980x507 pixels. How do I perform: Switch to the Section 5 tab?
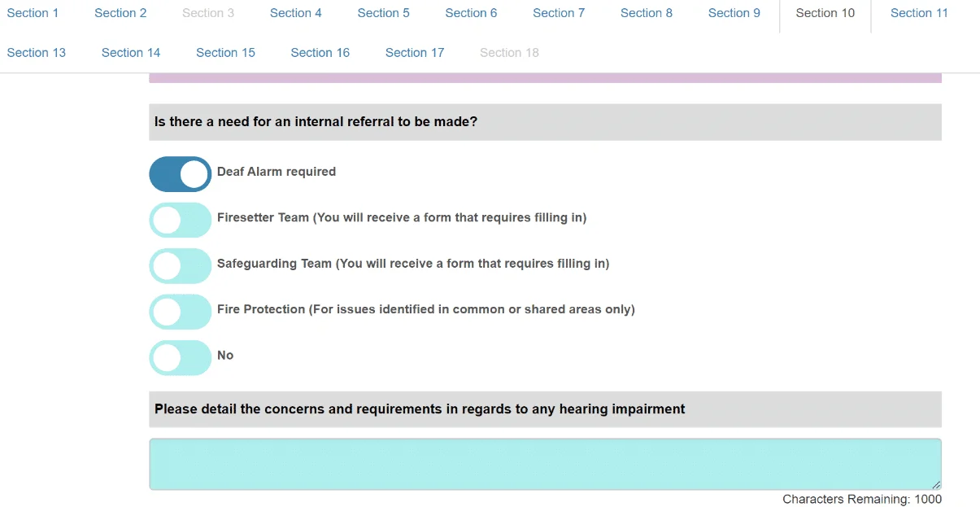383,13
